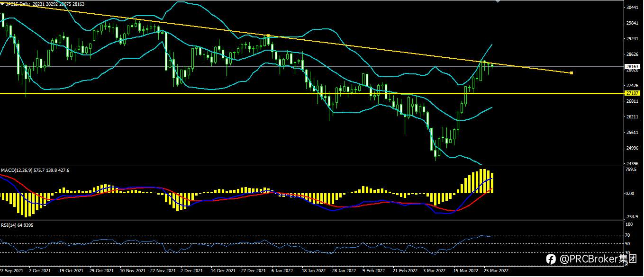
Task: Click the 15 Mar 2022 date label
Action: (466, 271)
